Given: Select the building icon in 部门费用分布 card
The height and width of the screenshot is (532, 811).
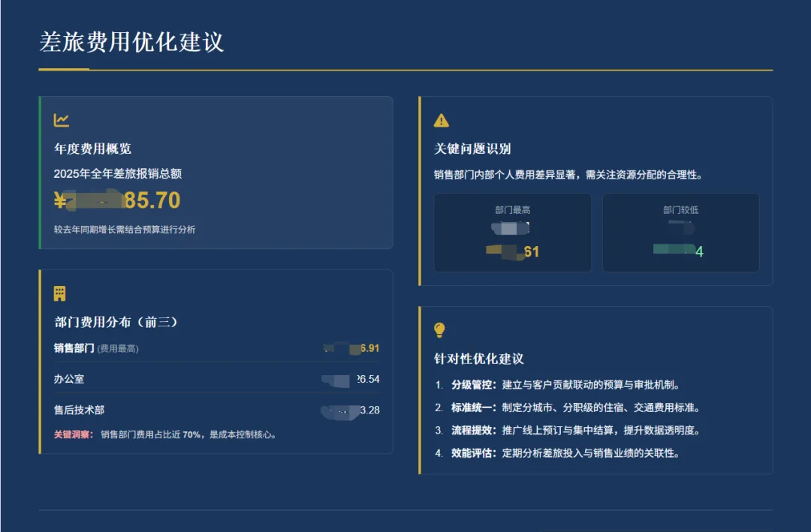Looking at the screenshot, I should (59, 293).
